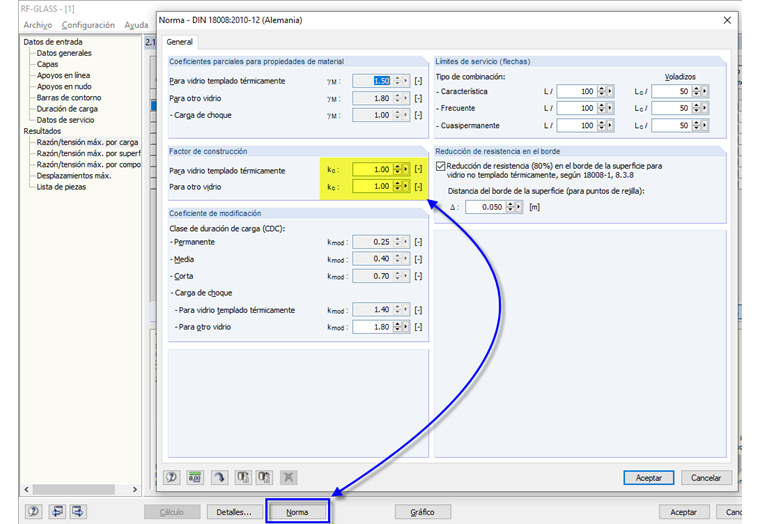Screen dimensions: 760x524
Task: Open arrow menu beside Frecuente L/ field
Action: tap(610, 108)
